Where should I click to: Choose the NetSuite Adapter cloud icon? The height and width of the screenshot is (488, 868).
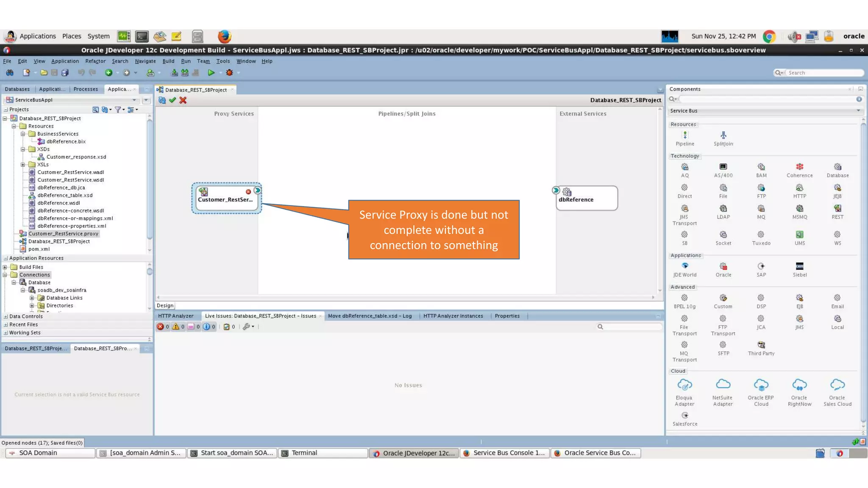coord(723,385)
